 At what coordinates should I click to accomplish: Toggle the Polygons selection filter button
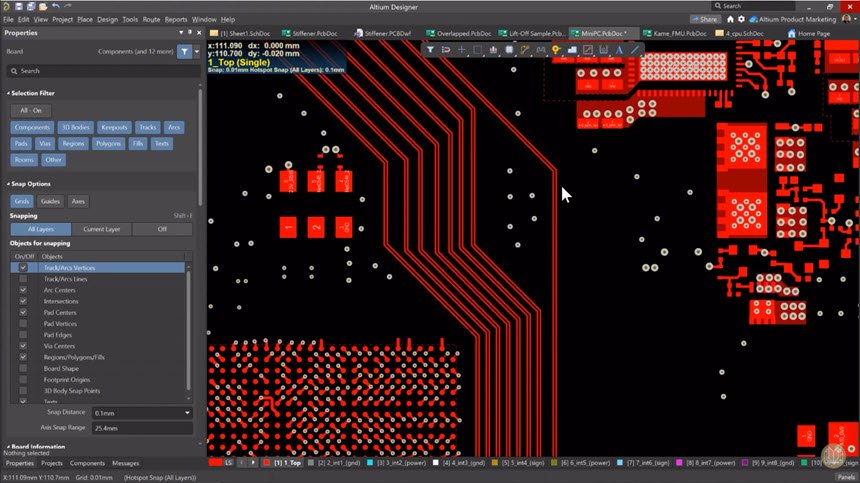point(108,144)
